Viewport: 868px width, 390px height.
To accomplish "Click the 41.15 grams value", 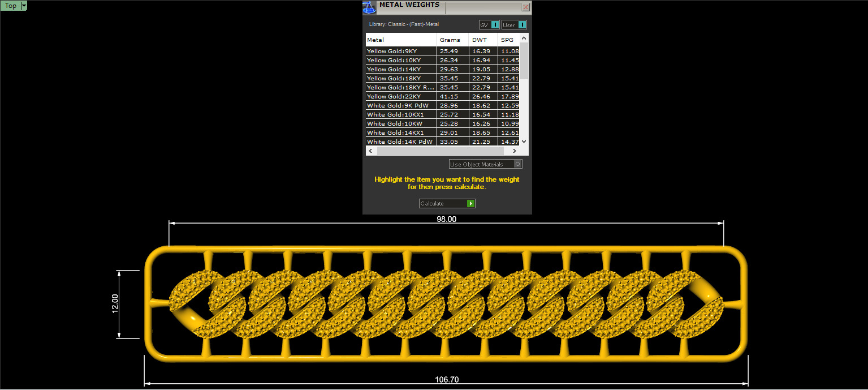I will point(449,96).
